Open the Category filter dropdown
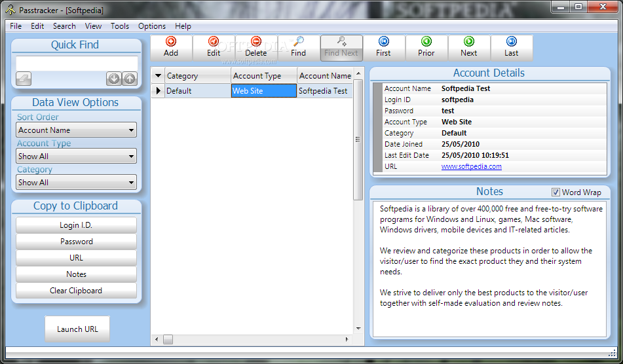This screenshot has height=364, width=623. tap(76, 182)
